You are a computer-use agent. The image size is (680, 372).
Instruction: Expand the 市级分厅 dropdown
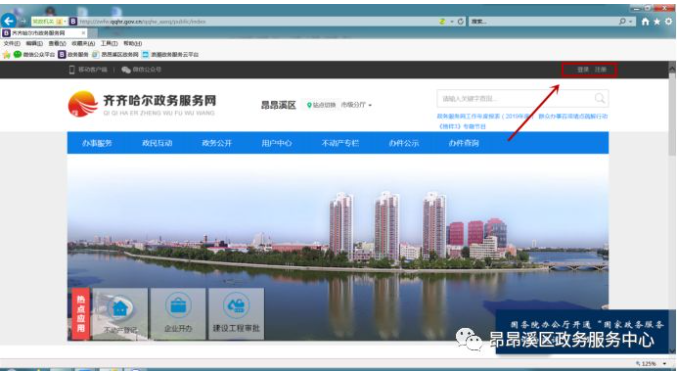[356, 105]
